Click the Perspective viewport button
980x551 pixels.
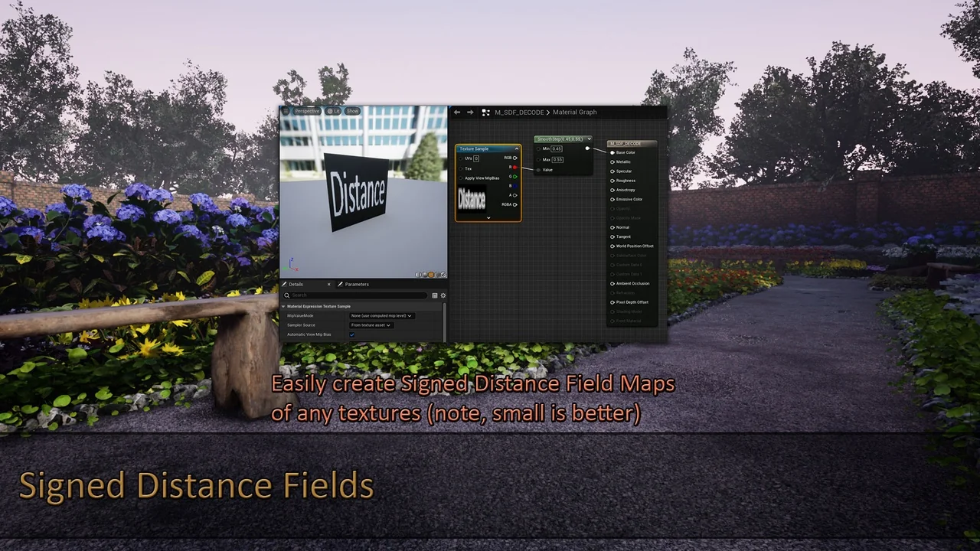[306, 112]
